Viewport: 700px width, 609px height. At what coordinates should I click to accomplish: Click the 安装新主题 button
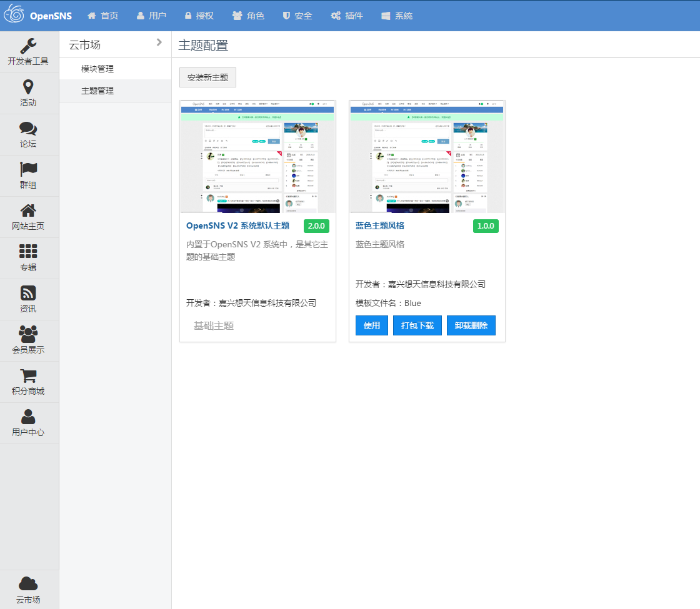207,77
